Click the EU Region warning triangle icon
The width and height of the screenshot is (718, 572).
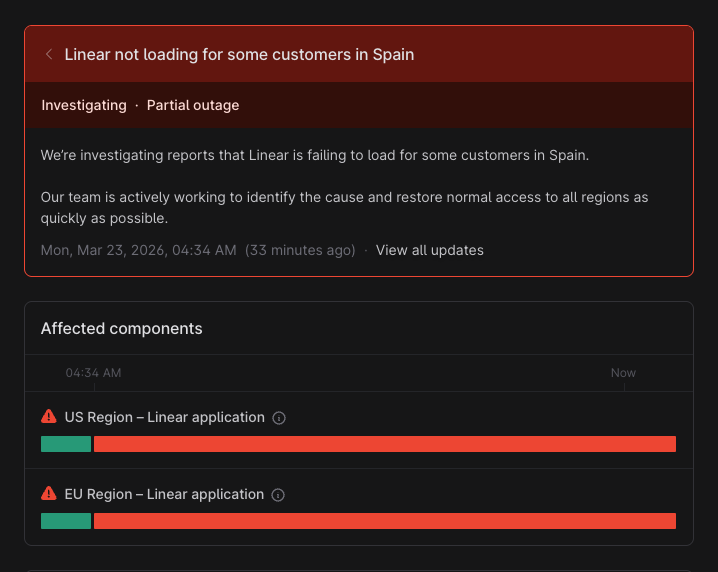[49, 493]
